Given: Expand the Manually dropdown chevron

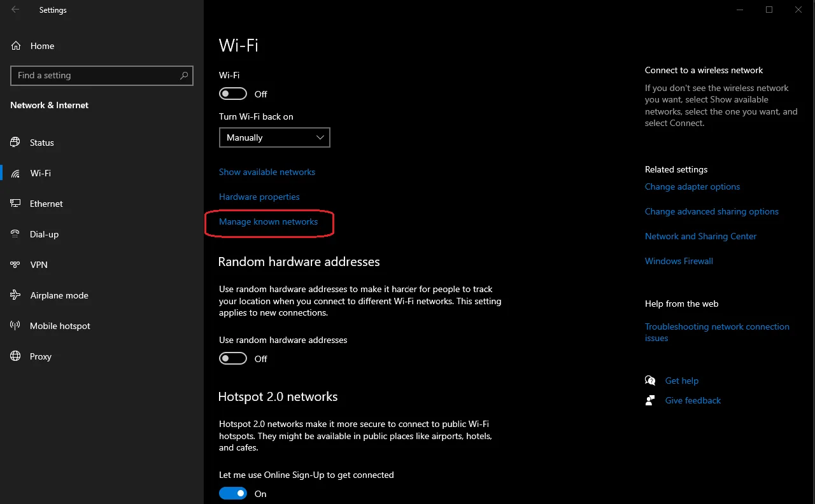Looking at the screenshot, I should 320,137.
